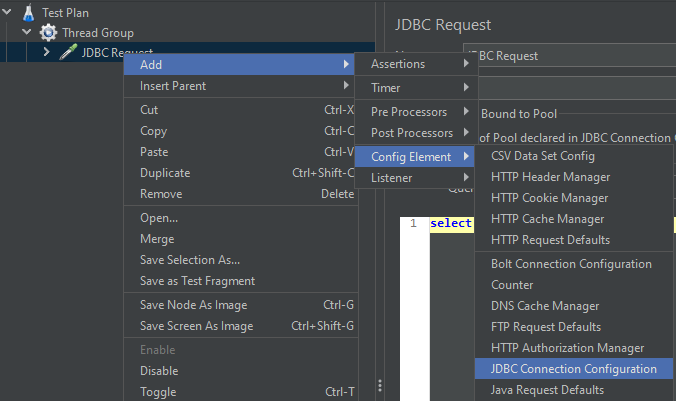676x401 pixels.
Task: Select Test Plan in the tree
Action: point(66,13)
